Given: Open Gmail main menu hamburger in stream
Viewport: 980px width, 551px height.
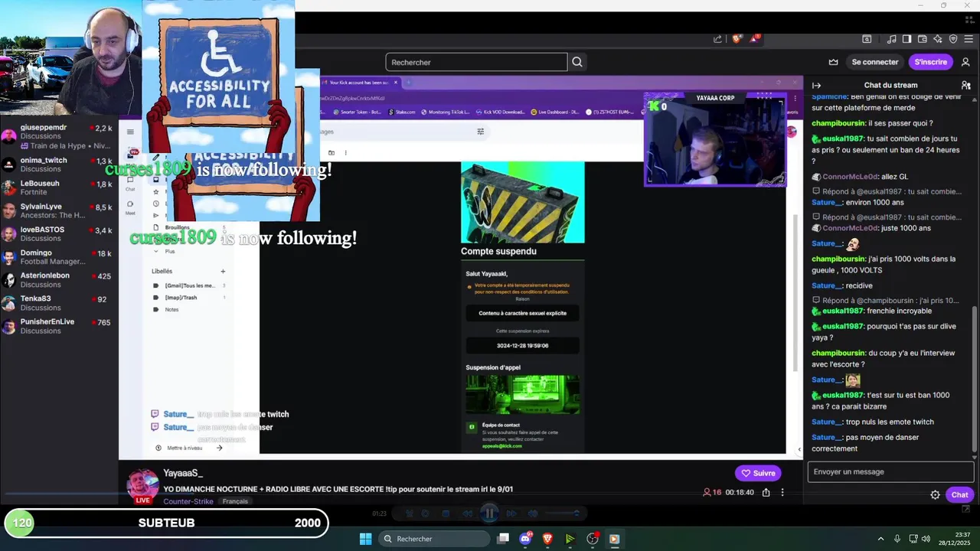Looking at the screenshot, I should 130,132.
